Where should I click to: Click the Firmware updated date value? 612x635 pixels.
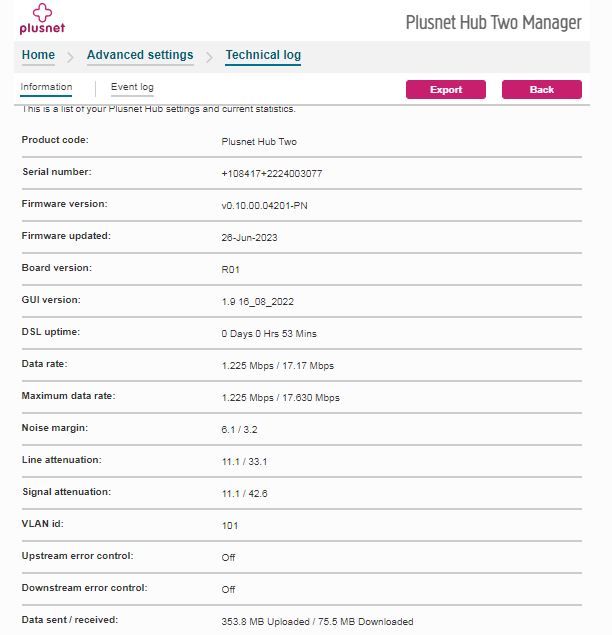tap(250, 238)
